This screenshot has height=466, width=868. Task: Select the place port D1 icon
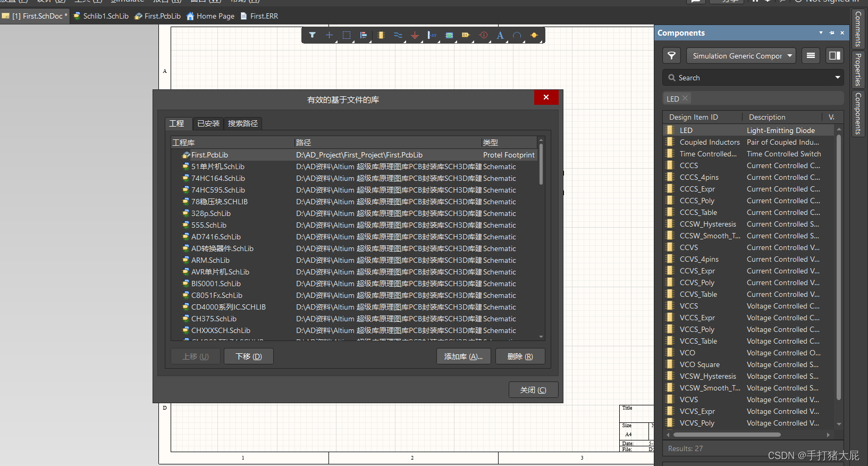pyautogui.click(x=466, y=35)
